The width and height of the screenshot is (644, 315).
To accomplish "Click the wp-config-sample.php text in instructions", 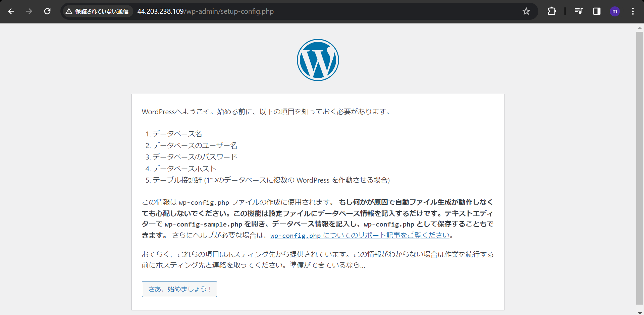I will 203,224.
